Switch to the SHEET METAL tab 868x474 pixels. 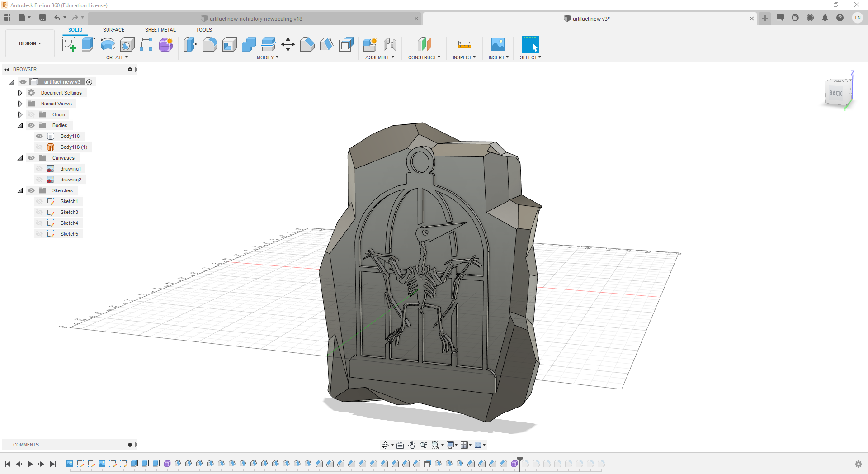160,30
